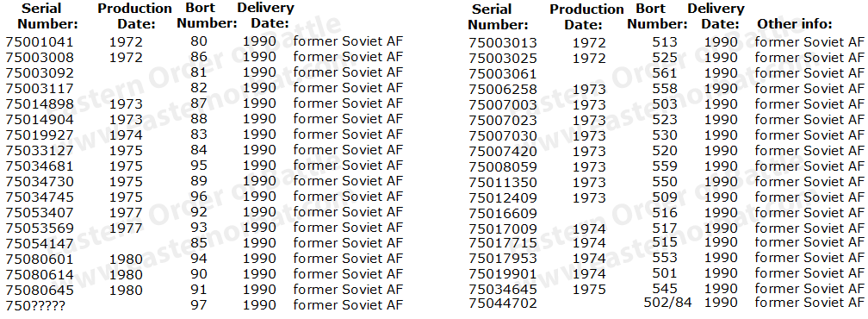Click the Other info header
868x319 pixels.
794,24
